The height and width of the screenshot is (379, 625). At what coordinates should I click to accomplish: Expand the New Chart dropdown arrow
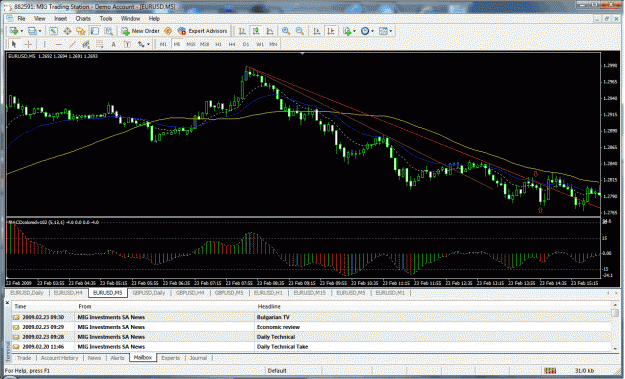[x=22, y=31]
